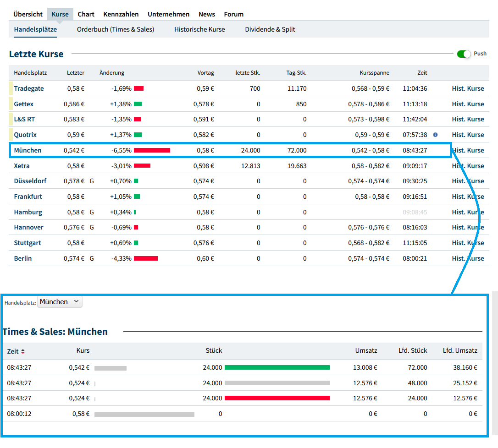Click the Xetra trading venue link
This screenshot has width=498, height=448.
coord(22,166)
